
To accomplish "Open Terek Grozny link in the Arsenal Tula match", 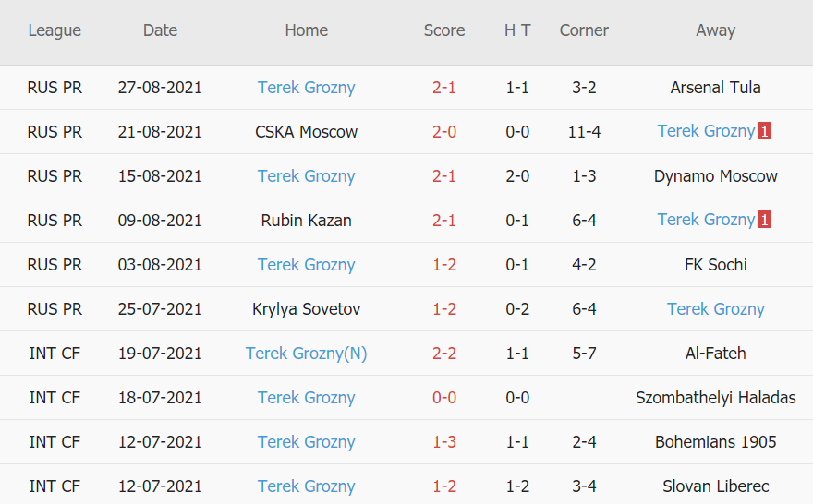I will pos(306,88).
